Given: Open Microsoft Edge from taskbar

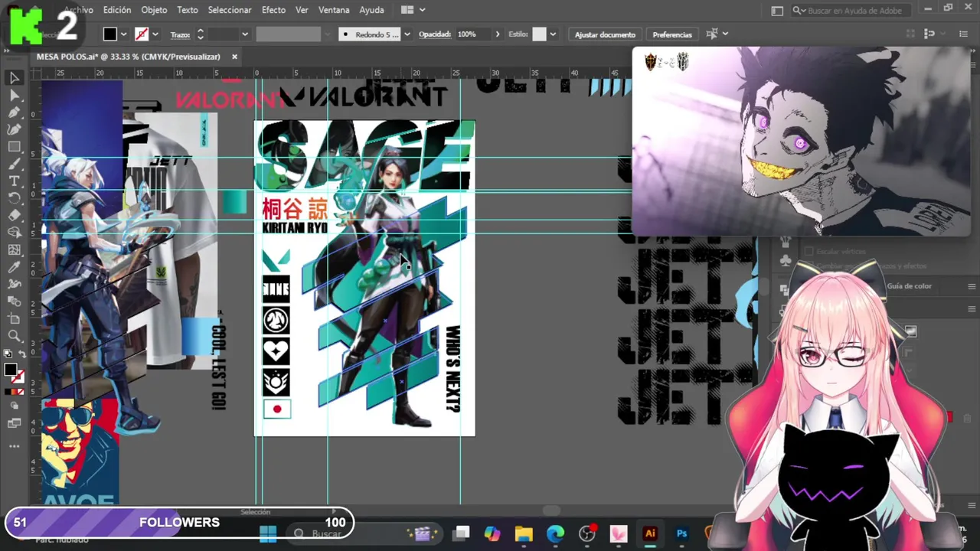Looking at the screenshot, I should (555, 533).
